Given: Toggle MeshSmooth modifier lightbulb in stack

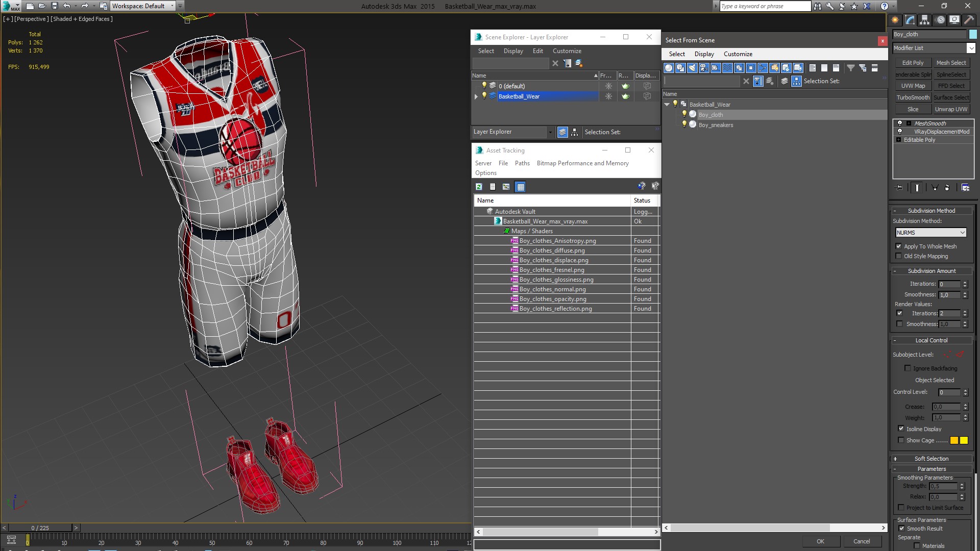Looking at the screenshot, I should pyautogui.click(x=900, y=123).
